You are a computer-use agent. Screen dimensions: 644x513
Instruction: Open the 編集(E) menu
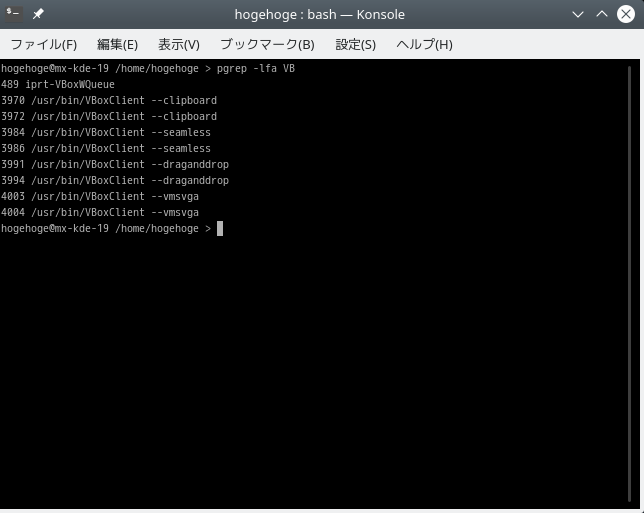pyautogui.click(x=117, y=44)
